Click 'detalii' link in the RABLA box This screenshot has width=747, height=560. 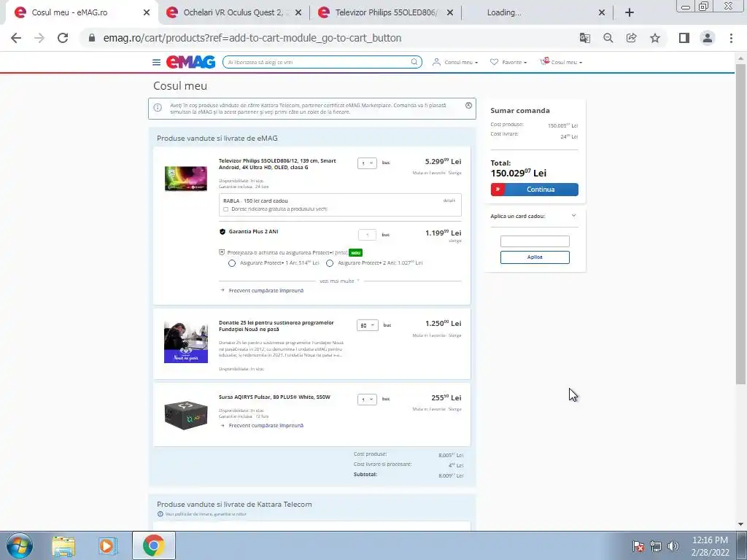coord(449,201)
